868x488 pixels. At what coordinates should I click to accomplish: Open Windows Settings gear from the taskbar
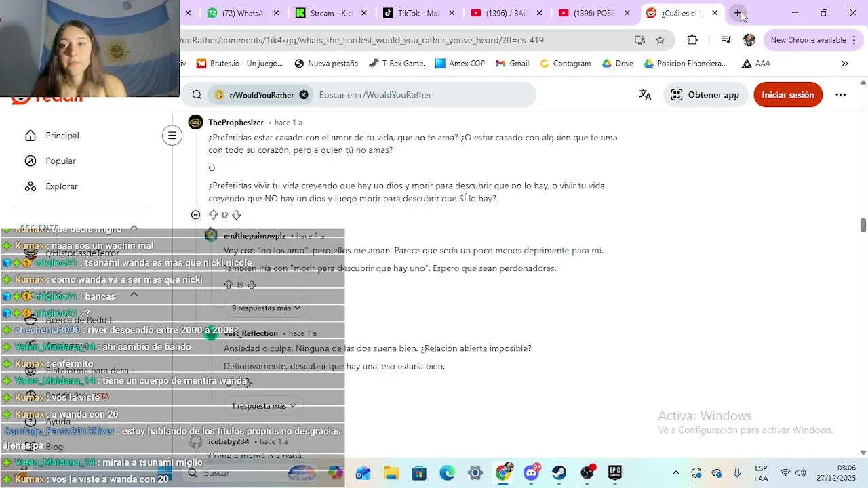click(x=475, y=473)
